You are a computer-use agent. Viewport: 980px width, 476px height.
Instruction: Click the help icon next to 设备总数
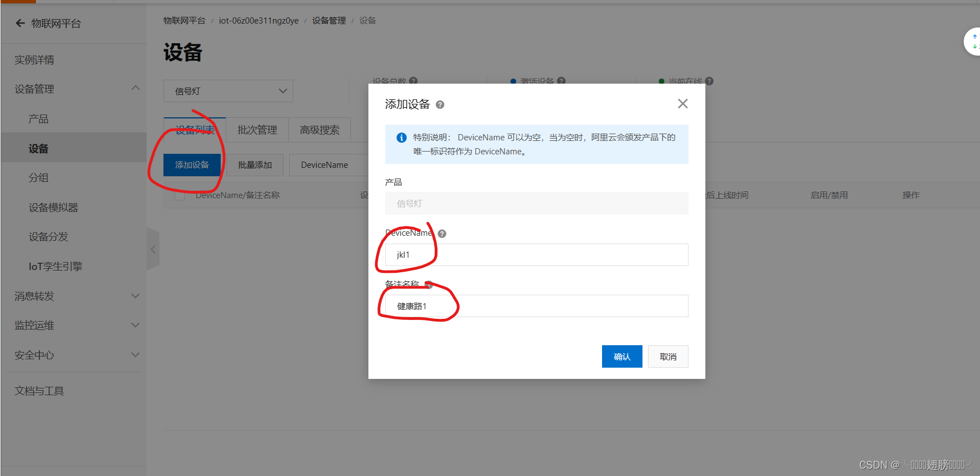click(413, 81)
